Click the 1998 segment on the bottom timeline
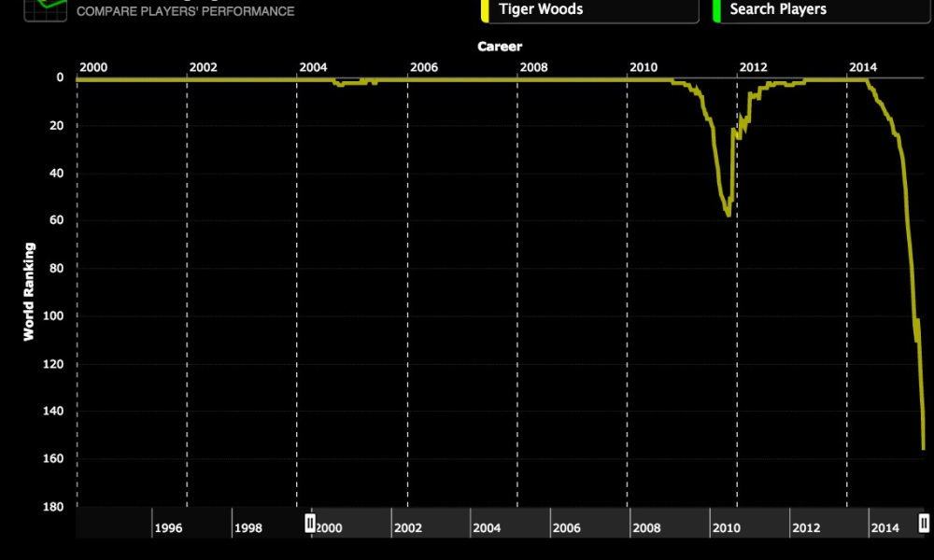Image resolution: width=934 pixels, height=560 pixels. [x=248, y=527]
